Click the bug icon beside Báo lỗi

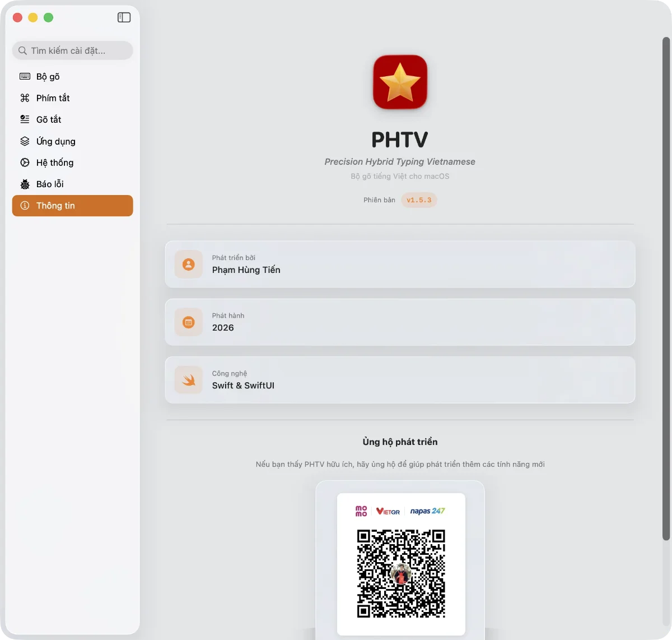tap(25, 184)
